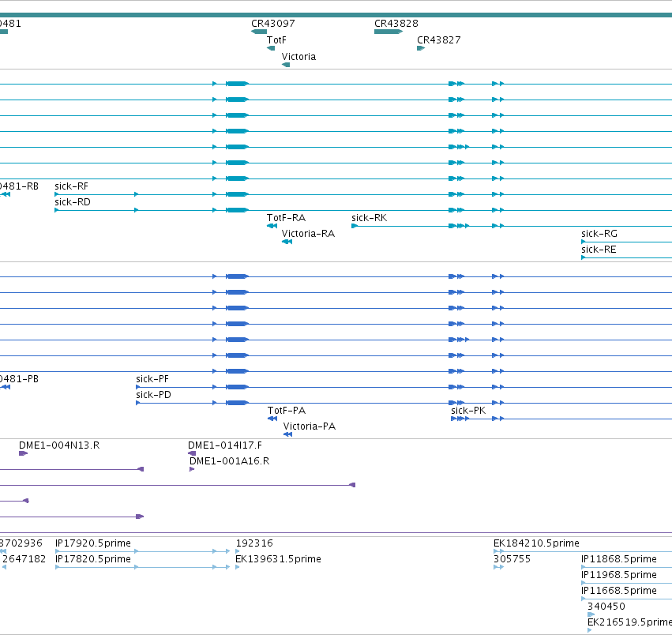Click the TotF gene arrow glyph
This screenshot has width=672, height=635.
[x=271, y=48]
